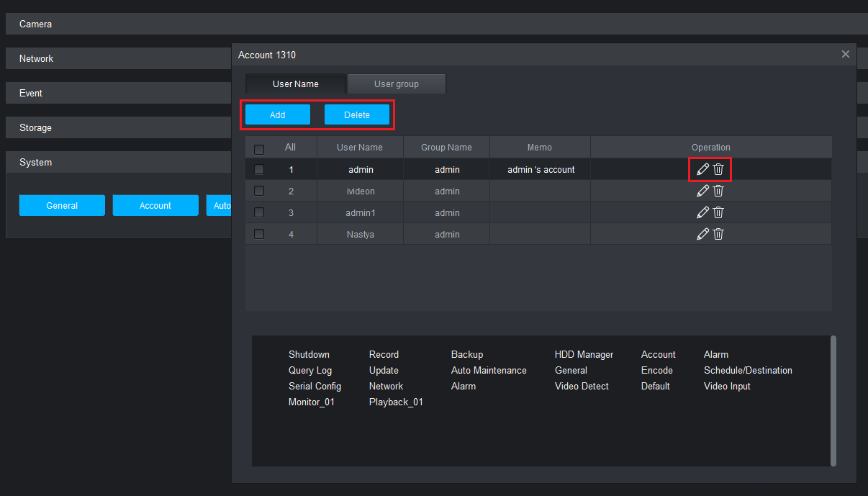868x496 pixels.
Task: Click the Delete button above the table
Action: point(357,114)
